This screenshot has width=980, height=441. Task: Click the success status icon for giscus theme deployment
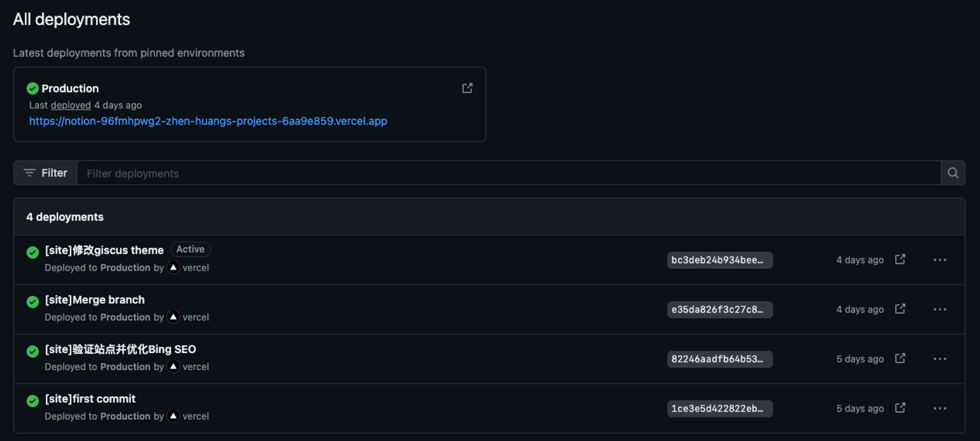coord(33,252)
